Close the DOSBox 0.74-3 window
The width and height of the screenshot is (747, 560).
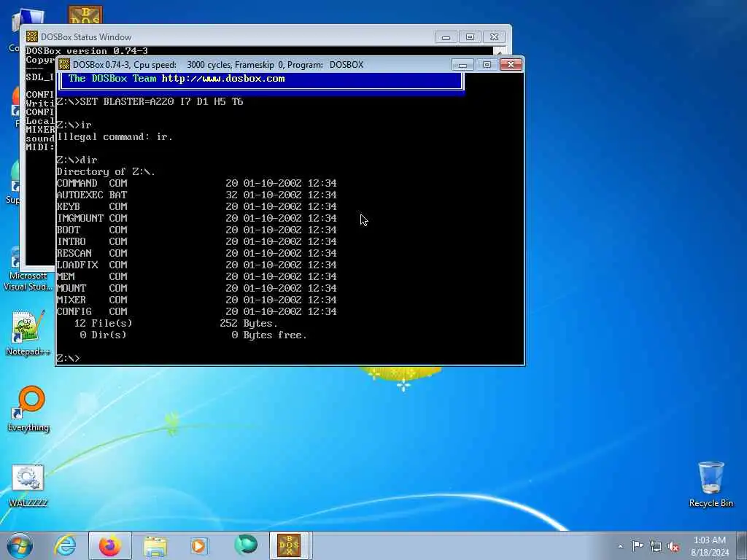point(511,64)
